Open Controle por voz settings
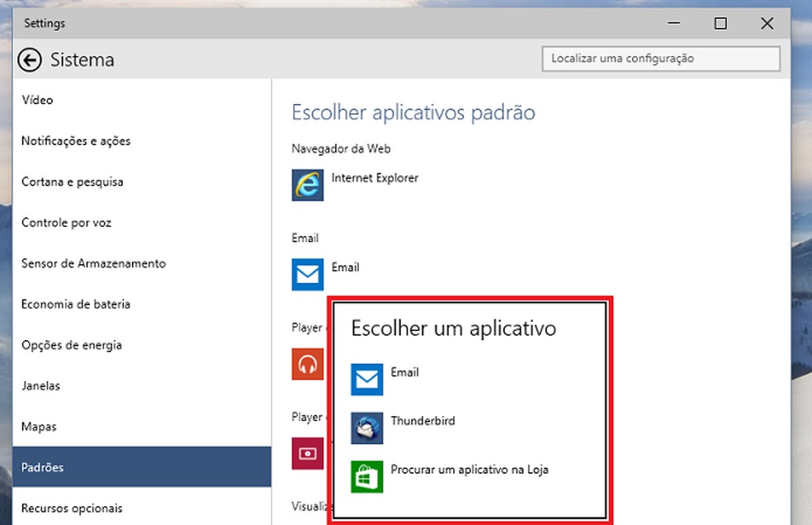This screenshot has width=812, height=525. (66, 223)
